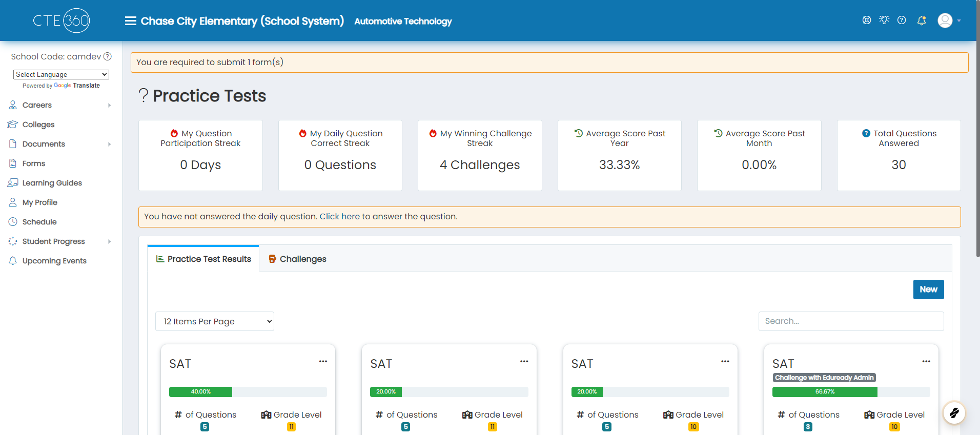Follow the 'Click here' daily question link
This screenshot has height=435, width=980.
coord(340,217)
